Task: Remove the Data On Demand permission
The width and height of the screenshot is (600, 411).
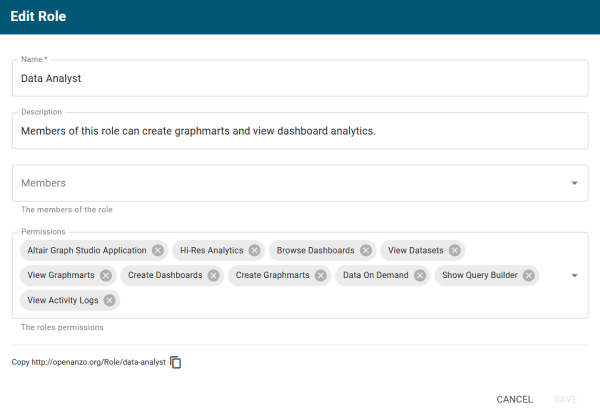Action: [x=420, y=275]
